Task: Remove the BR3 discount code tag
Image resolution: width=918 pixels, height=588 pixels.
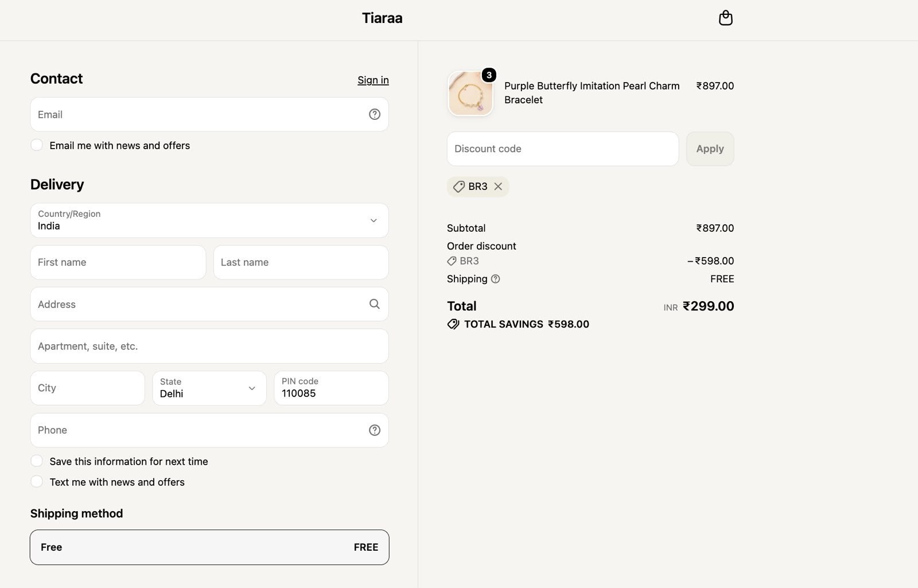Action: click(x=498, y=186)
